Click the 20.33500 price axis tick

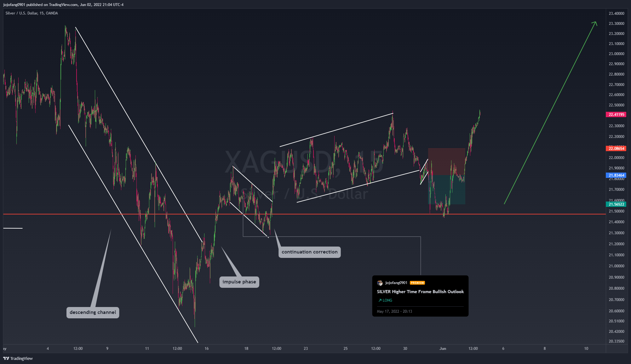click(617, 341)
